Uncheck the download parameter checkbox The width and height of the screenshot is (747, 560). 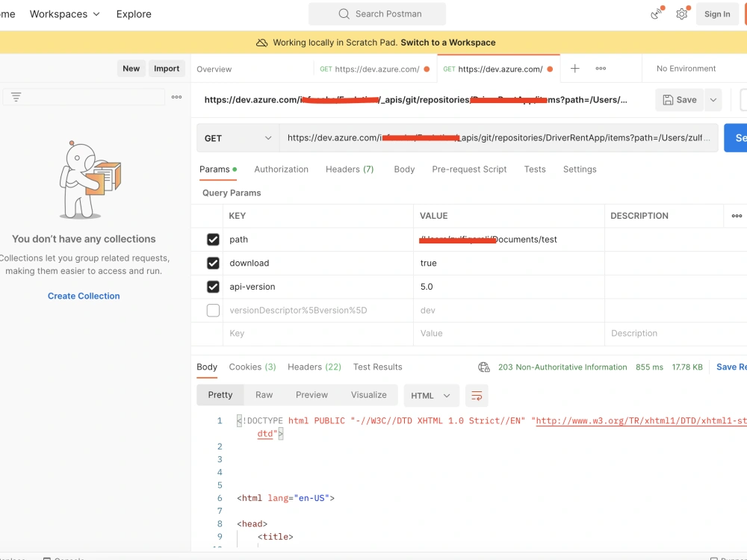tap(213, 263)
